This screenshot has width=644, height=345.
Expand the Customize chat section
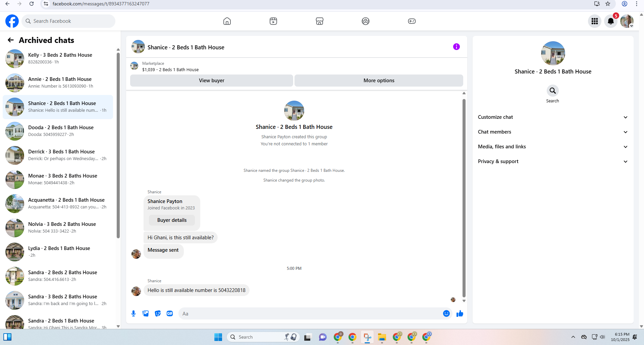[x=553, y=117]
